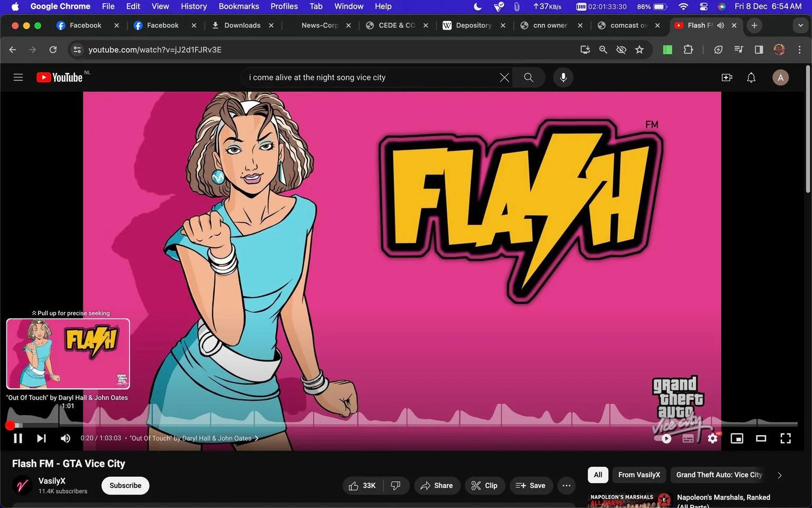
Task: Click the Share button
Action: tap(437, 486)
